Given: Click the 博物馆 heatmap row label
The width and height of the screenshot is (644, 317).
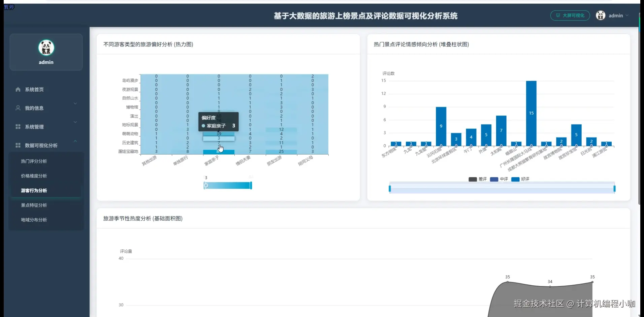Looking at the screenshot, I should coord(132,107).
